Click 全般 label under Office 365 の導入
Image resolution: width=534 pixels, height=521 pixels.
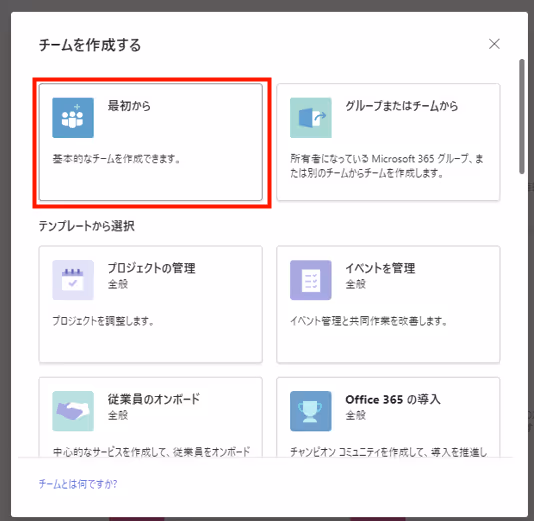point(356,415)
